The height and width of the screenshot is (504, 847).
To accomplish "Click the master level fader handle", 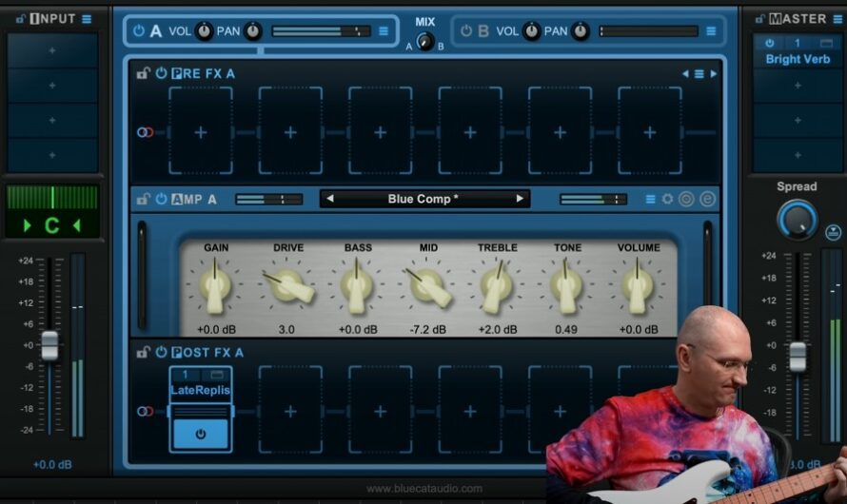I will tap(798, 357).
